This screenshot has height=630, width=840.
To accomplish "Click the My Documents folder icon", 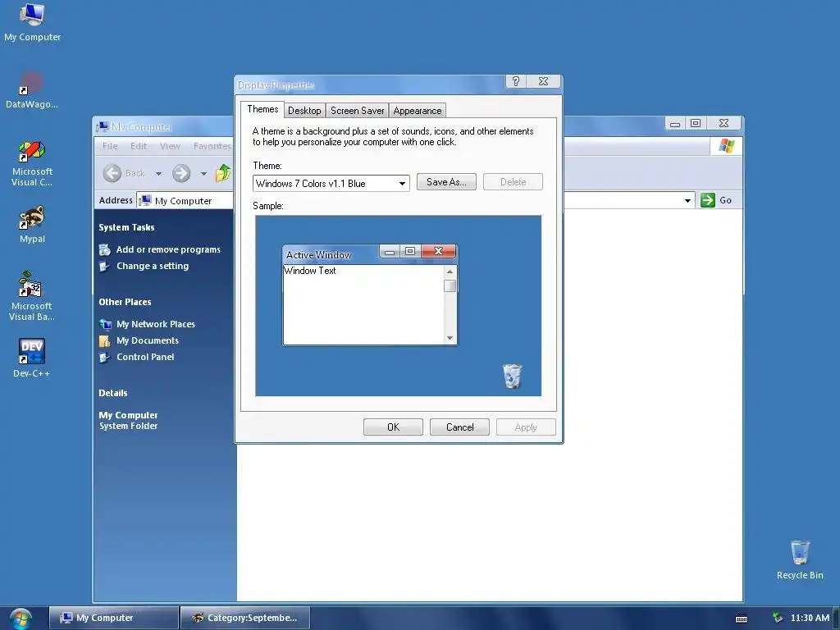I will 105,340.
